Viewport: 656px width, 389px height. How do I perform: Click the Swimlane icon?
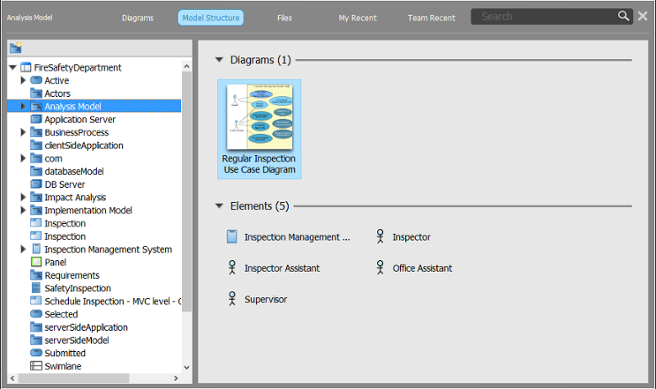pyautogui.click(x=36, y=366)
